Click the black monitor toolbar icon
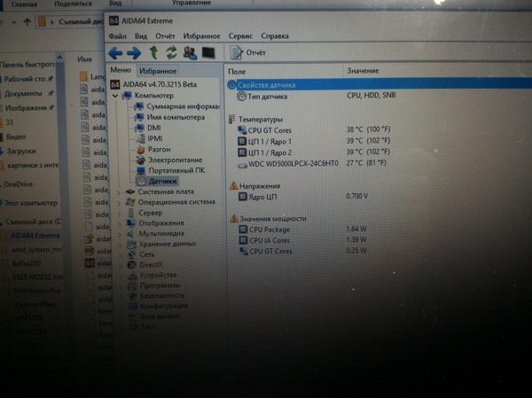The height and width of the screenshot is (398, 532). (208, 53)
